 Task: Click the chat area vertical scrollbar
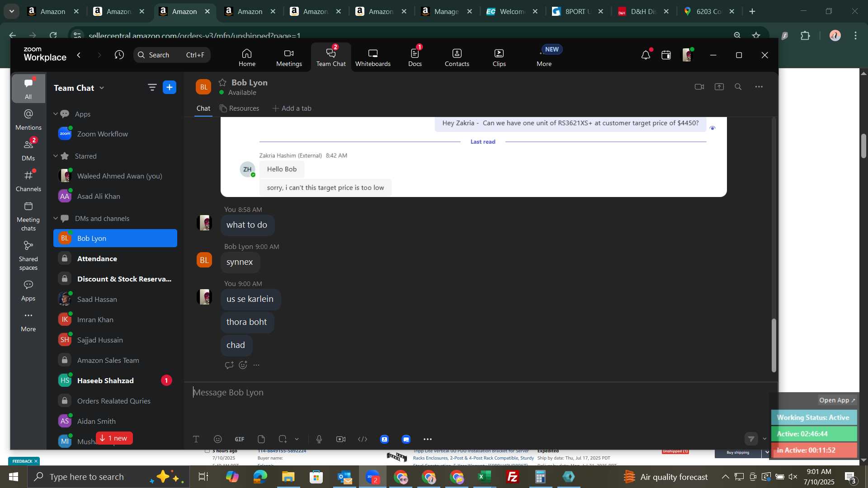(x=774, y=345)
